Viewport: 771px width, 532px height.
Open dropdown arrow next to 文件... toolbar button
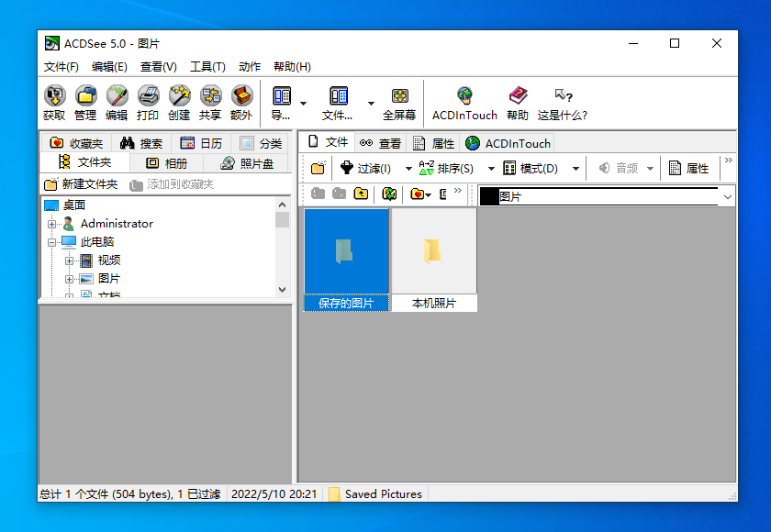371,103
